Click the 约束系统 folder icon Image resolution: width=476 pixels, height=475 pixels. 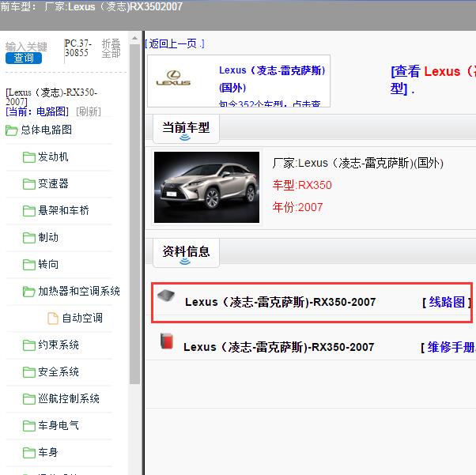29,345
